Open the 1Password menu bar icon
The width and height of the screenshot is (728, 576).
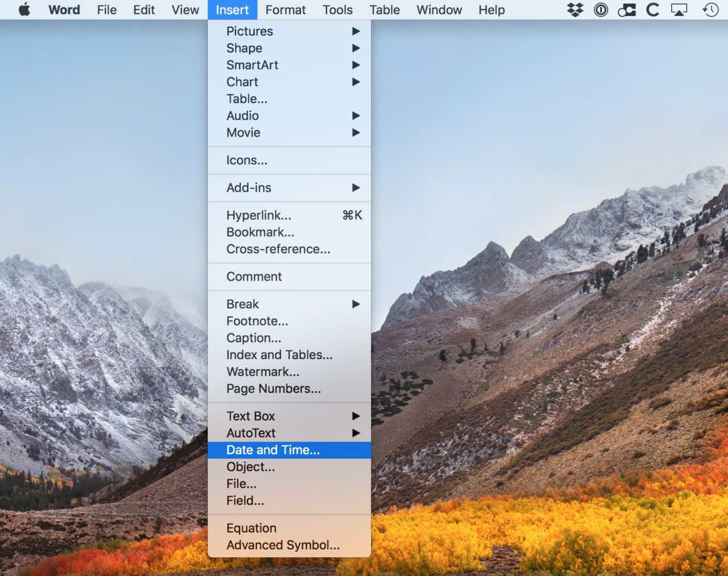[x=601, y=10]
